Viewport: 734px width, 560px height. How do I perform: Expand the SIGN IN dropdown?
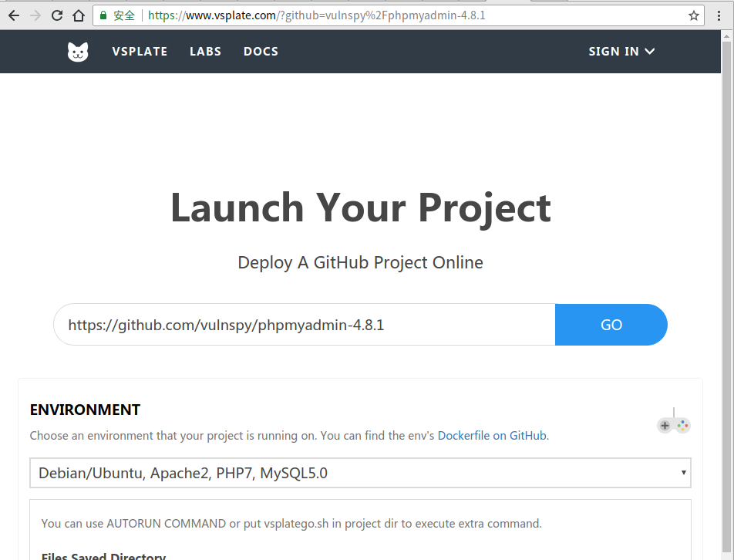[x=621, y=52]
